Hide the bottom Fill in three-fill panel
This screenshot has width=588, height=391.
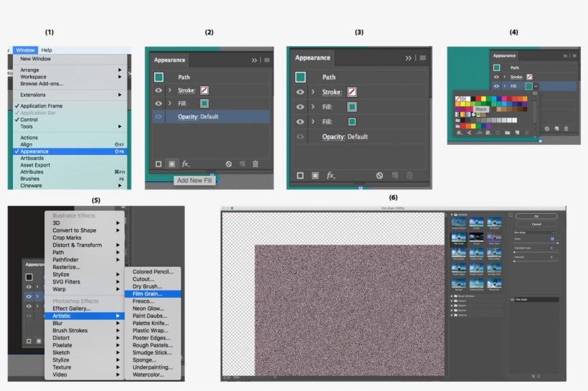[300, 122]
